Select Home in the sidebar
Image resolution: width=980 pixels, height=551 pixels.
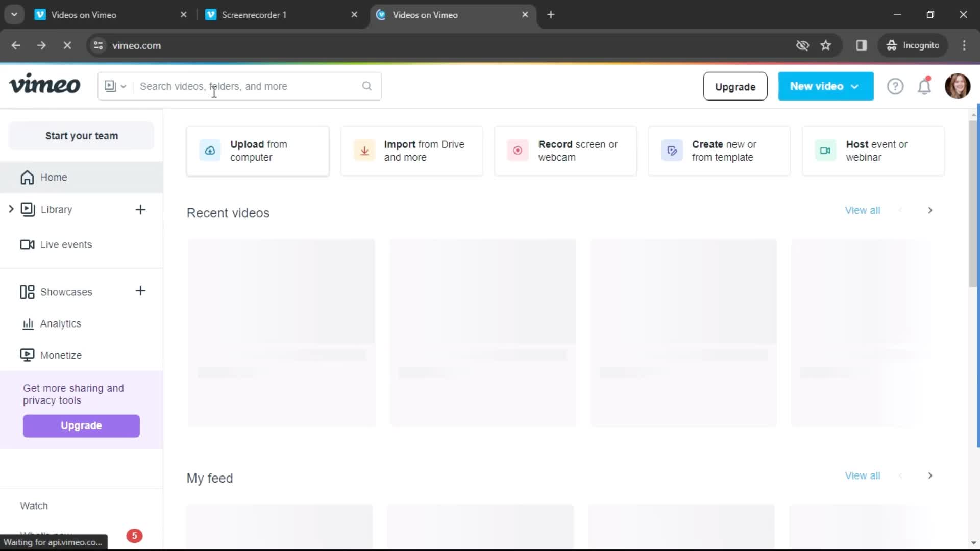tap(82, 177)
